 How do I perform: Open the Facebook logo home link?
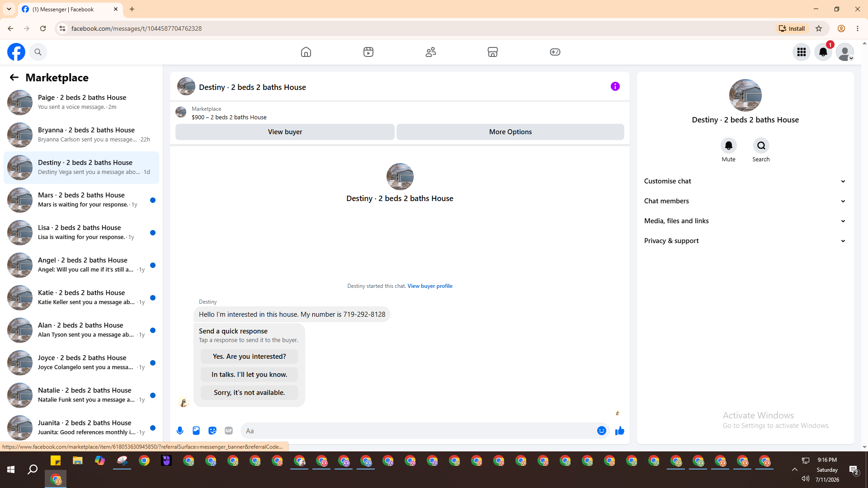click(16, 52)
